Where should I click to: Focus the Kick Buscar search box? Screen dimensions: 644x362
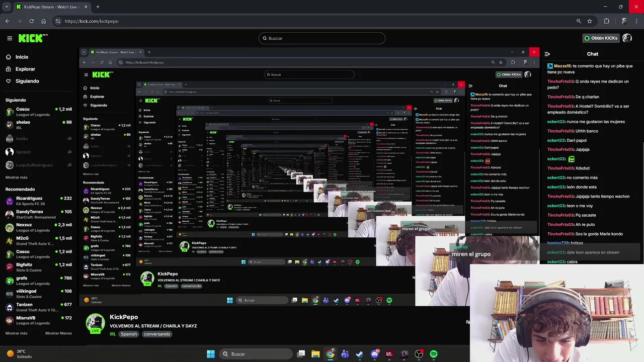click(x=322, y=38)
